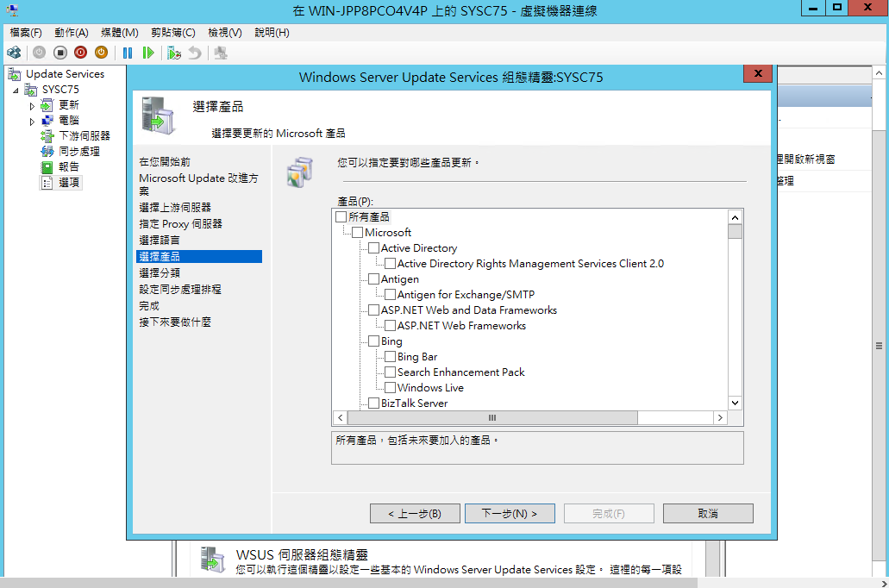Click the orange Save state icon
The image size is (889, 588).
pos(101,53)
